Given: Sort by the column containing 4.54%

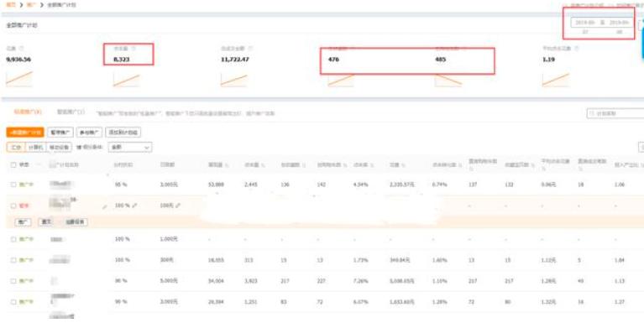Looking at the screenshot, I should pyautogui.click(x=363, y=164).
